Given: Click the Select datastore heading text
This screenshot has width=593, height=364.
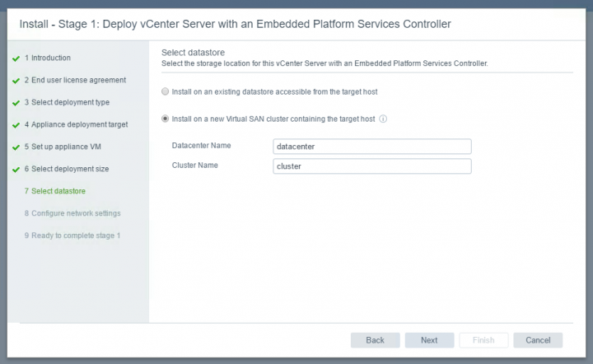Looking at the screenshot, I should click(194, 53).
